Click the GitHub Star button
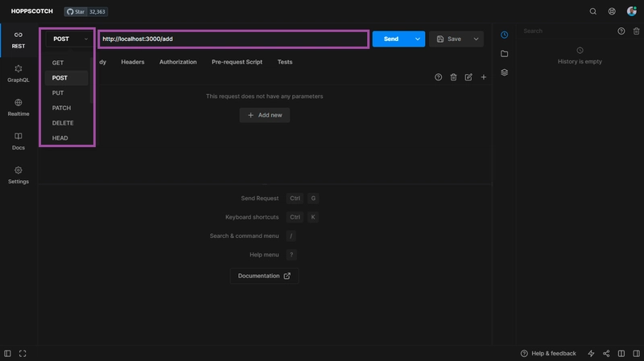 pos(76,11)
